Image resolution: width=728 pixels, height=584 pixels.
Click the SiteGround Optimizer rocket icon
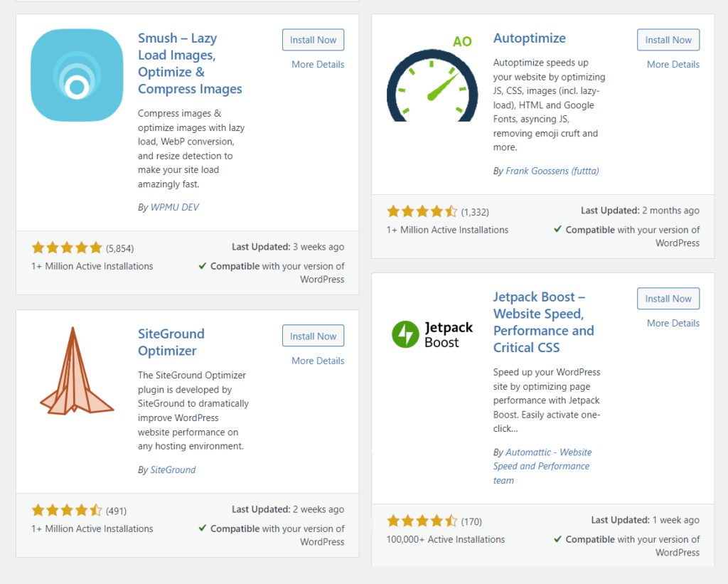click(77, 371)
